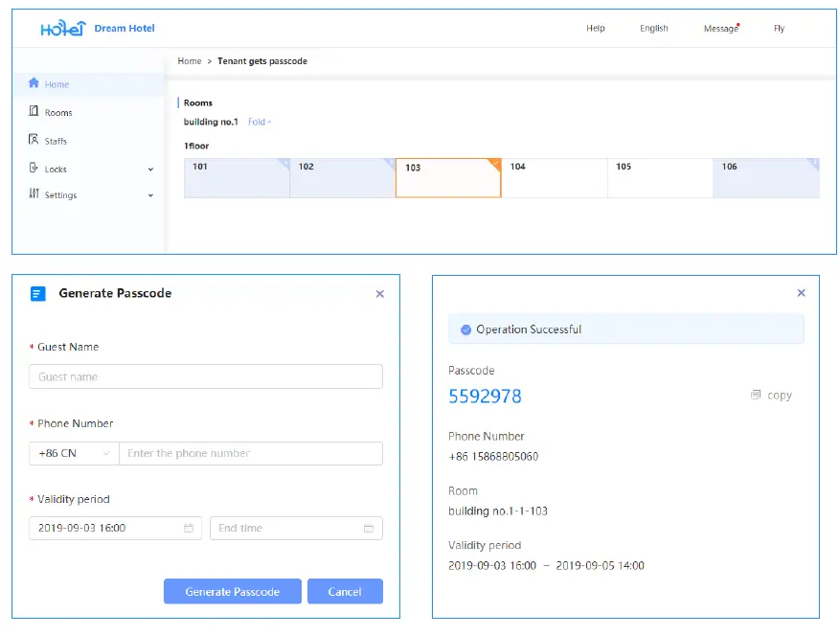Screen dimensions: 840x636
Task: Open the Message menu in header
Action: click(720, 29)
